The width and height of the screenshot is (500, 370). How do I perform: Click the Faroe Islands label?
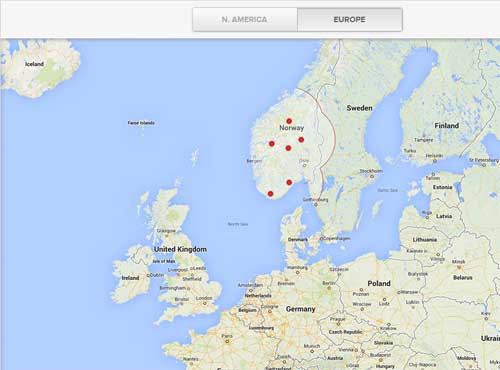coord(141,123)
